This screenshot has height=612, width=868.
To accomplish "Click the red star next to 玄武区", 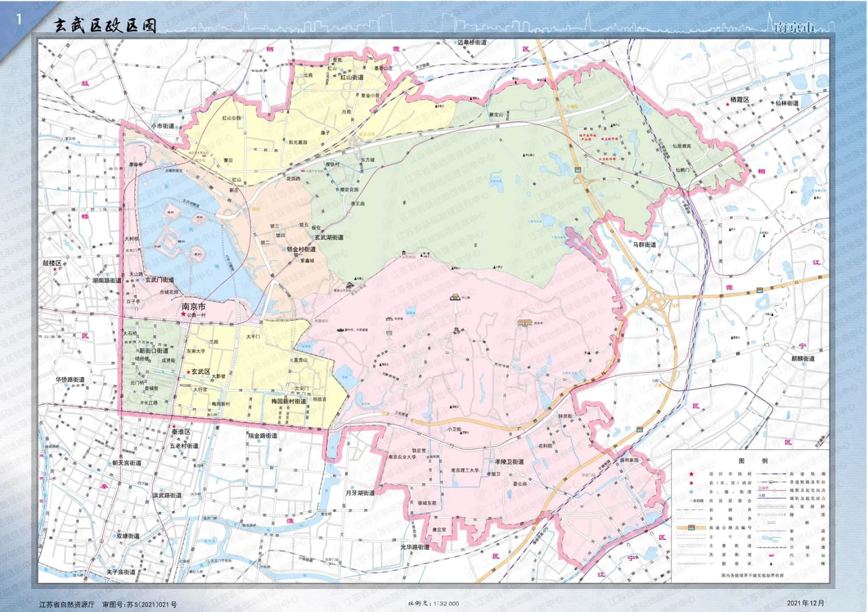I will pyautogui.click(x=188, y=372).
